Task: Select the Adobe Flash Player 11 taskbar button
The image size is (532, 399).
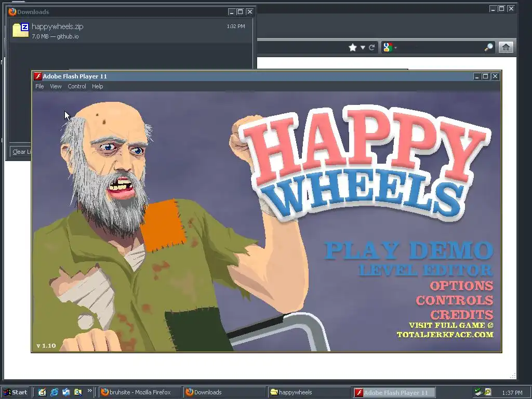Action: coord(394,393)
